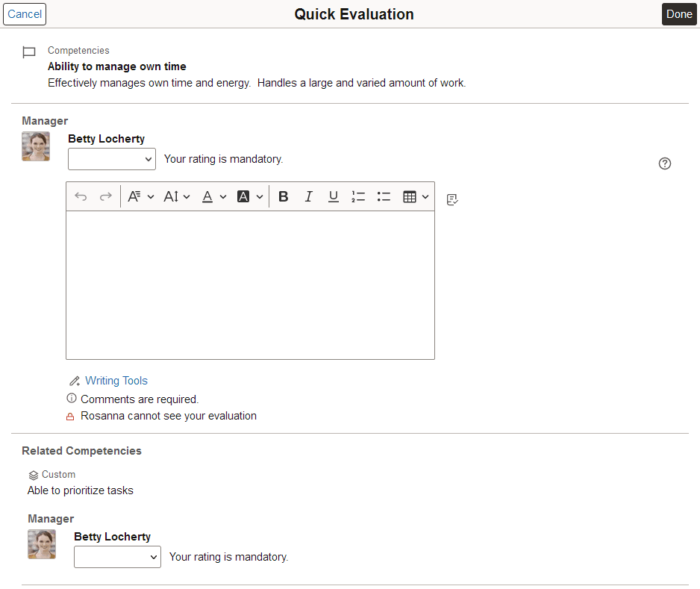Open the help icon next to Manager rating

664,163
